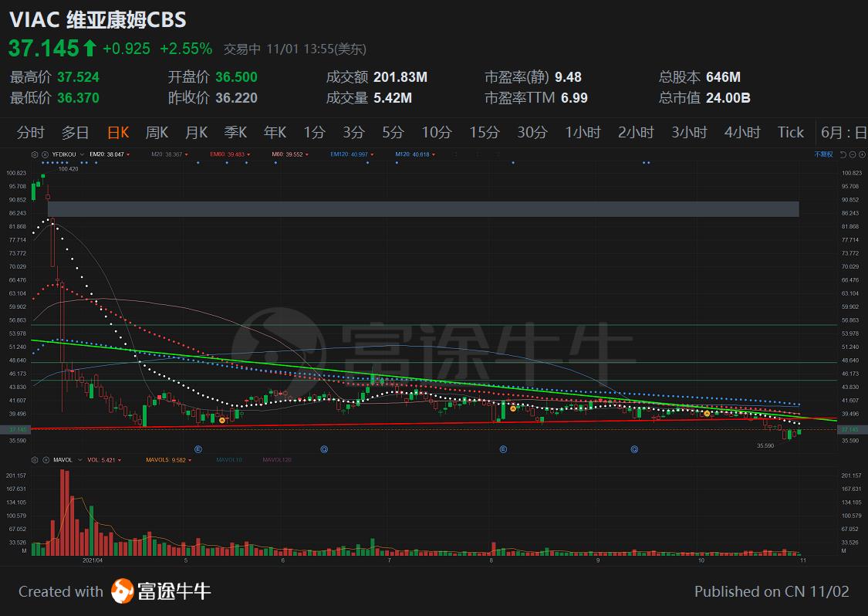The width and height of the screenshot is (868, 616).
Task: Click the chart undo/reset arrow icon
Action: coord(843,154)
